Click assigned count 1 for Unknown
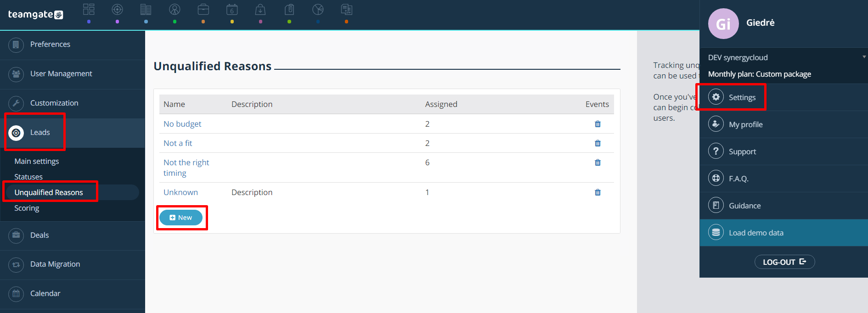Screen dimensions: 868x313 click(x=427, y=192)
